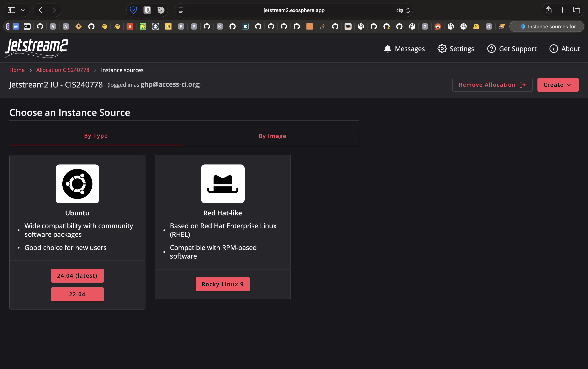
Task: Launch Ubuntu 24.04 (latest)
Action: 77,276
